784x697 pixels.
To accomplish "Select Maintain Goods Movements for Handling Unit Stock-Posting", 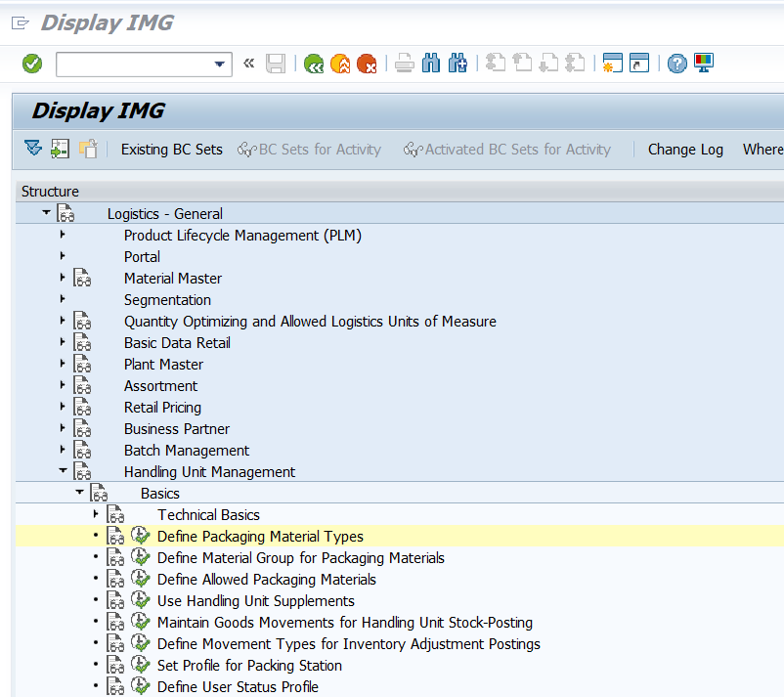I will coord(344,623).
